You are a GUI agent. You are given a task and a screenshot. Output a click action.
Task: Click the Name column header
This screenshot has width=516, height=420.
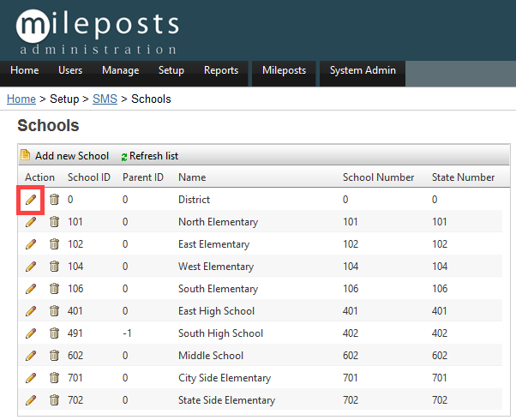coord(192,177)
